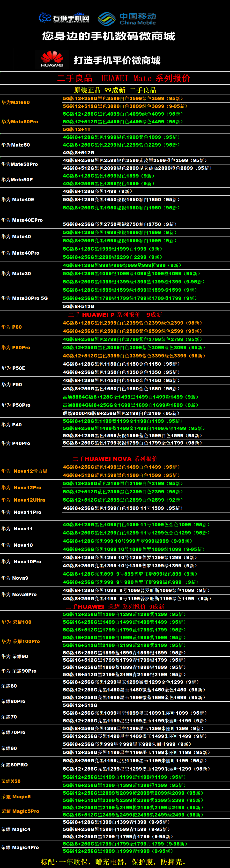Click the 5G版8+512G row without prices

point(146,307)
